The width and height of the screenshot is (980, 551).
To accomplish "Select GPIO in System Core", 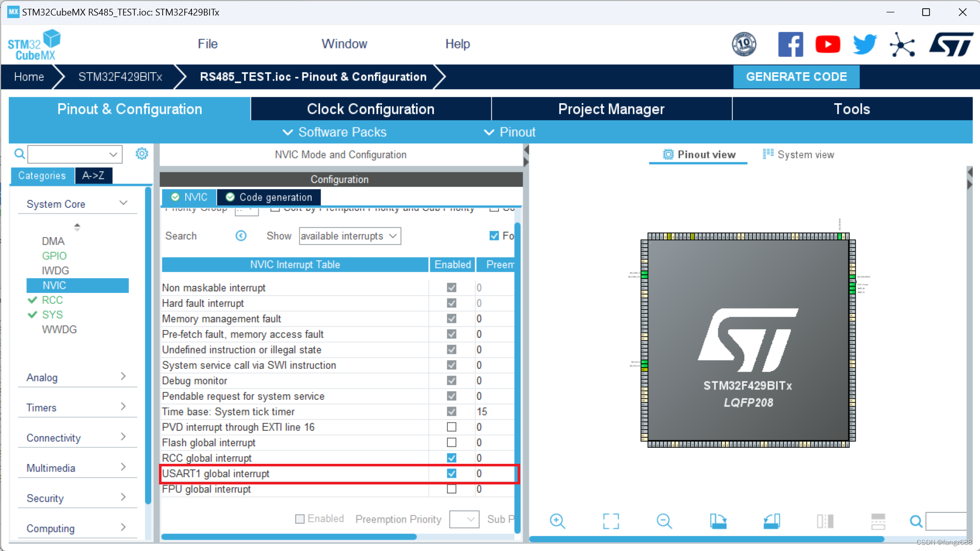I will [54, 256].
